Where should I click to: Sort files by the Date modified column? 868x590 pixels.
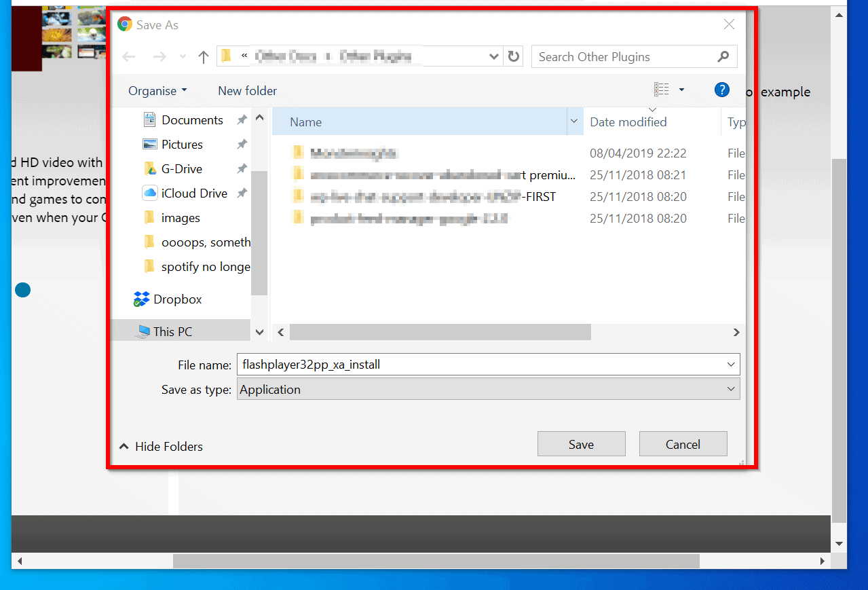pos(627,122)
